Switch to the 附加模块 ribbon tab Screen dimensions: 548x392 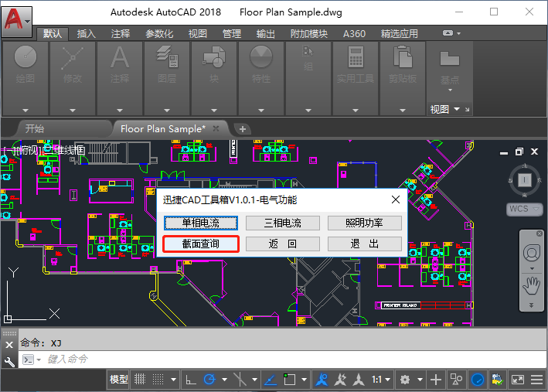pyautogui.click(x=309, y=34)
